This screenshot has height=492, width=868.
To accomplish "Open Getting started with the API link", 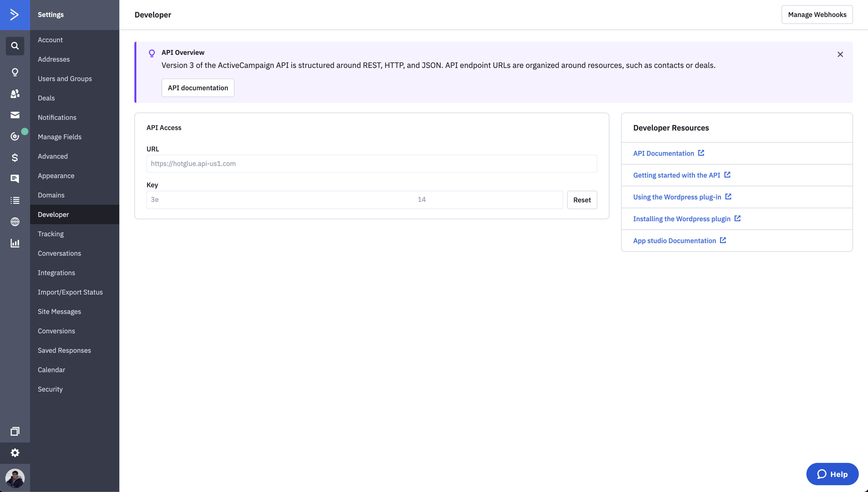I will coord(676,175).
